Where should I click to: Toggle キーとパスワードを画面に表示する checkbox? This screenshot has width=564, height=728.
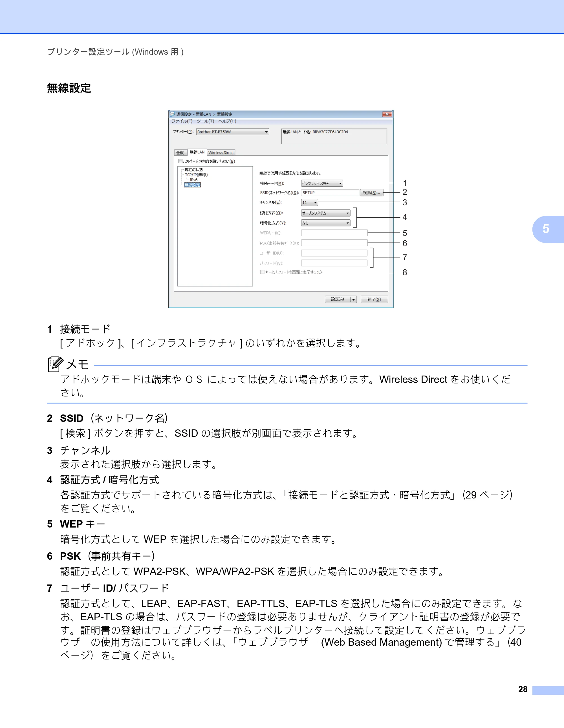(x=262, y=272)
